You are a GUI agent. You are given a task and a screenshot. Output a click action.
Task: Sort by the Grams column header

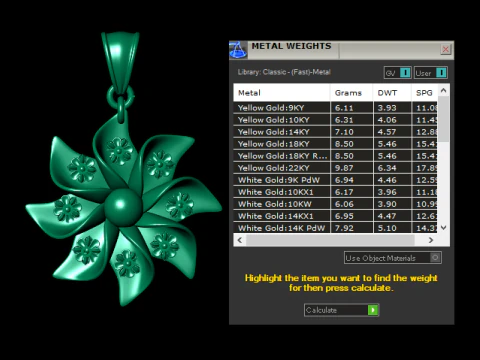tap(352, 93)
